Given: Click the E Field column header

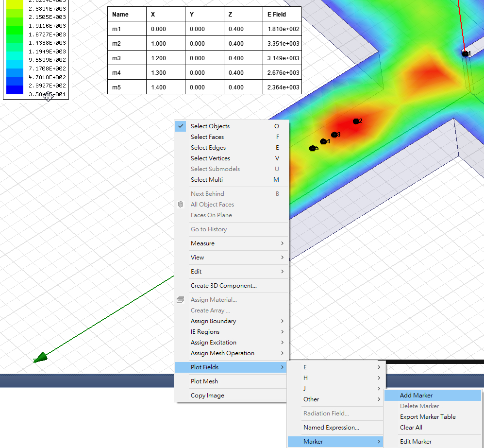Looking at the screenshot, I should click(x=283, y=14).
